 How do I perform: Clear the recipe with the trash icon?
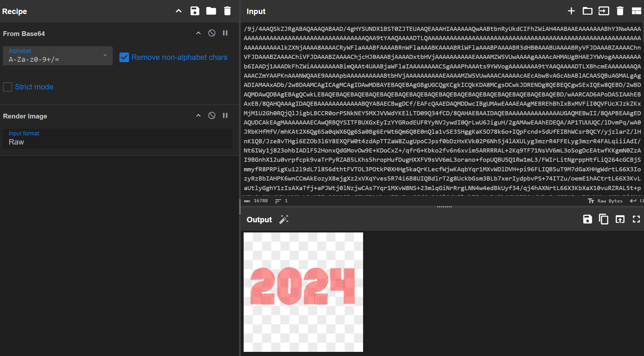[x=227, y=11]
